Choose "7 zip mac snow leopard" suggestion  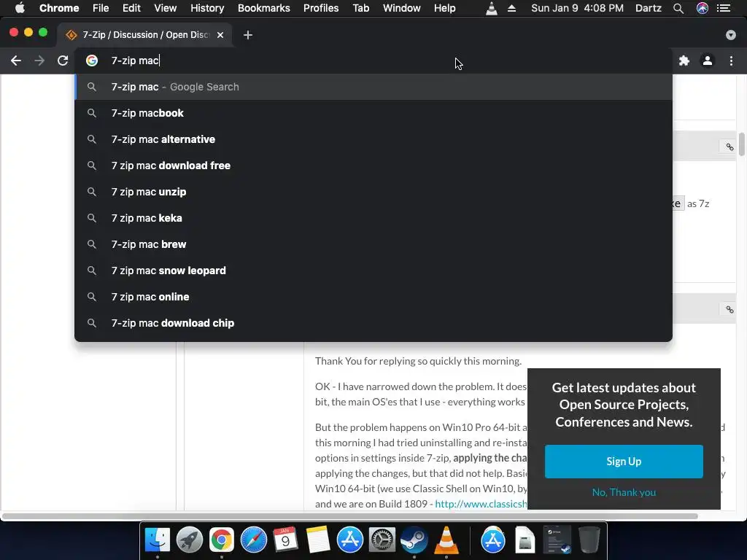coord(373,270)
